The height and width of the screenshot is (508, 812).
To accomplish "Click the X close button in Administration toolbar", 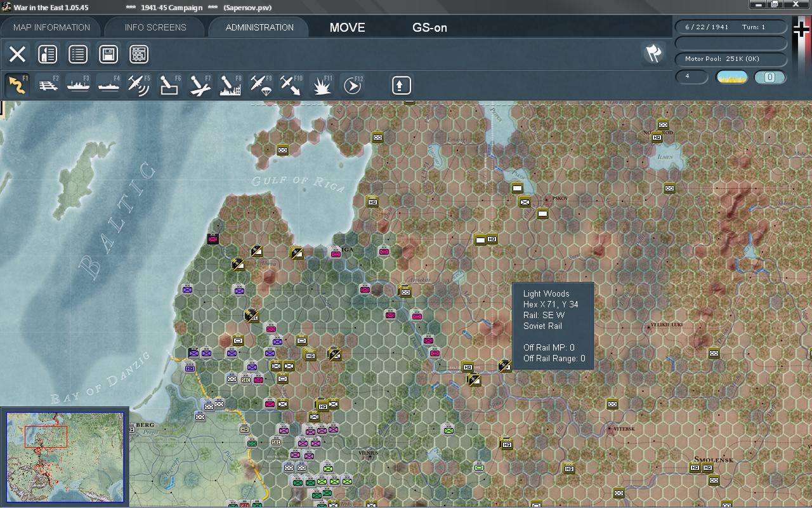I will pyautogui.click(x=17, y=54).
